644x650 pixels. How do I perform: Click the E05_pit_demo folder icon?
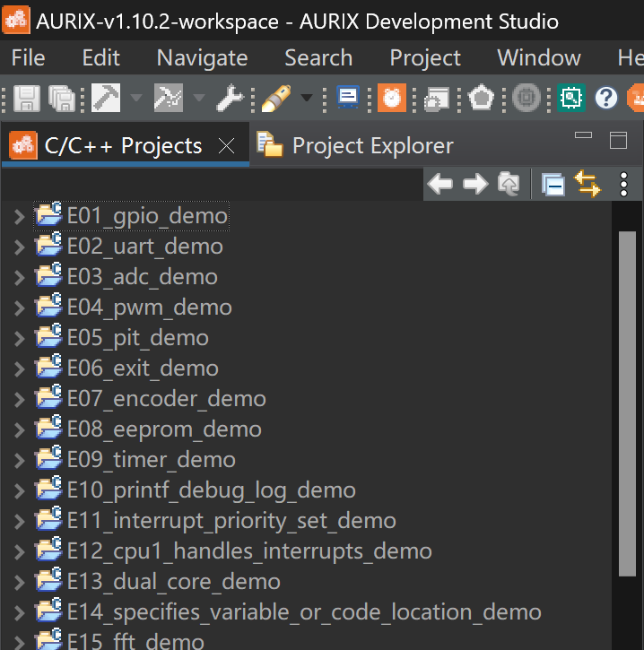pyautogui.click(x=48, y=336)
